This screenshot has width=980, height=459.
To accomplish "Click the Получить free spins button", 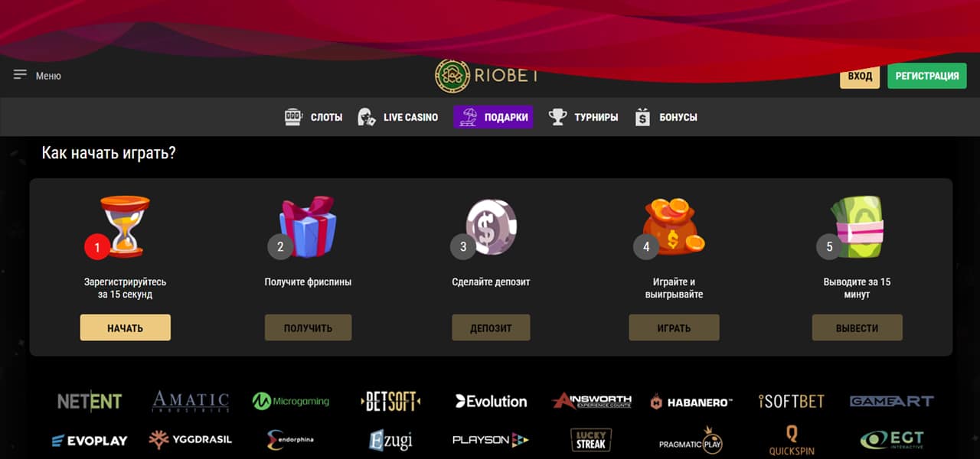I will (x=308, y=327).
